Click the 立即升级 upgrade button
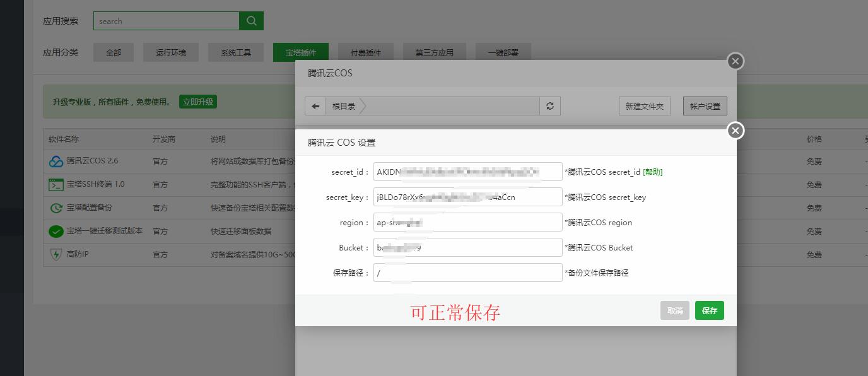 [198, 102]
